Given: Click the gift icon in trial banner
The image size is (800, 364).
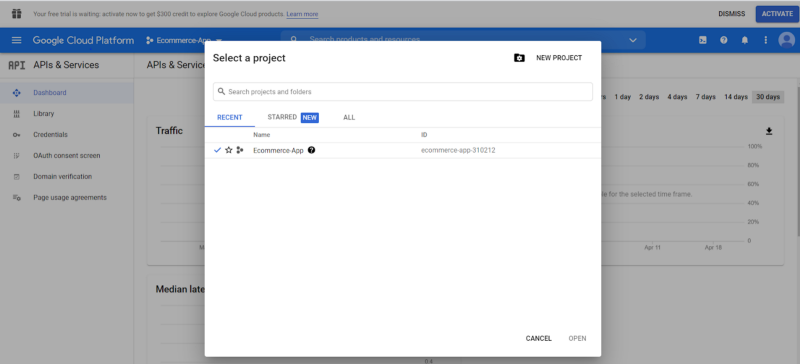Looking at the screenshot, I should click(x=16, y=14).
